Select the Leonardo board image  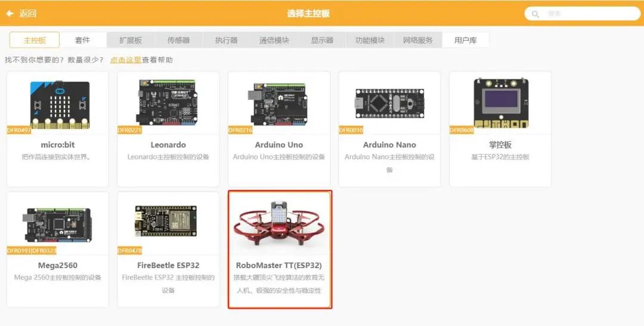(167, 102)
